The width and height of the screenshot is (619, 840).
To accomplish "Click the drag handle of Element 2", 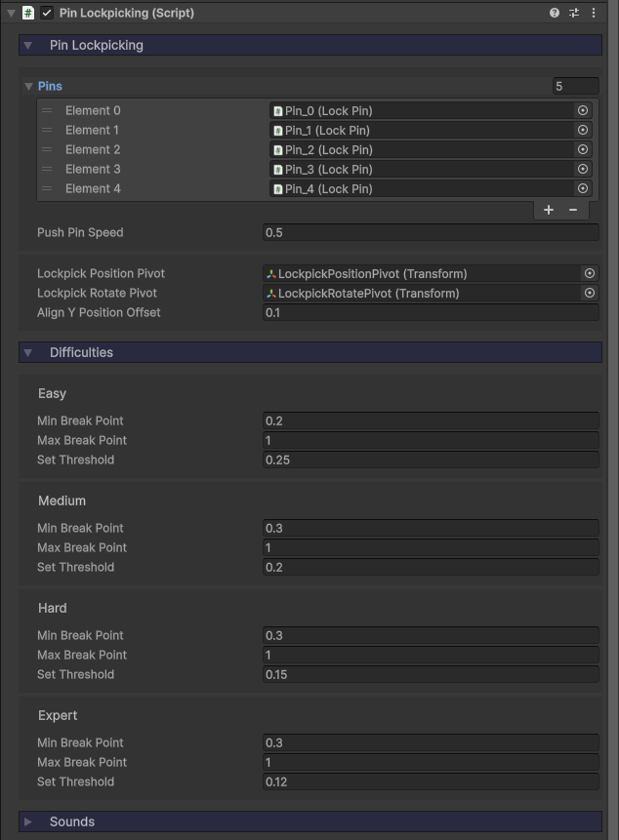I will click(x=47, y=150).
